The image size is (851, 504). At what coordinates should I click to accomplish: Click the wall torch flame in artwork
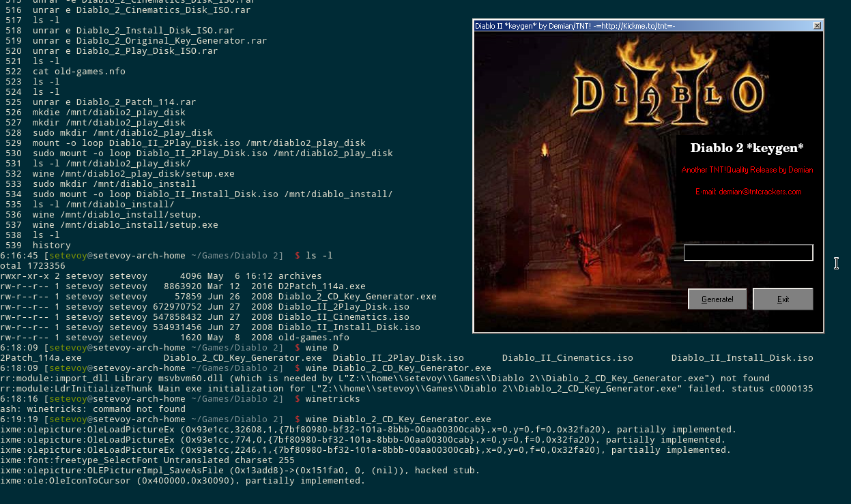[x=545, y=149]
